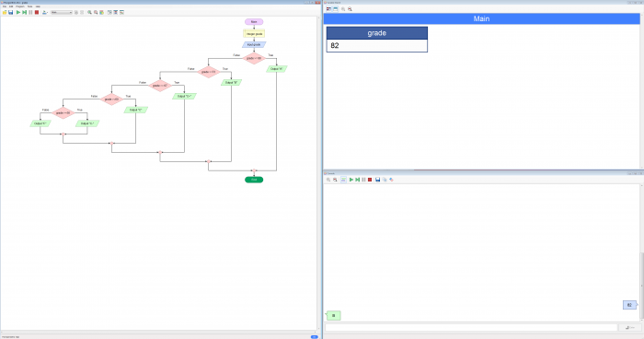The height and width of the screenshot is (339, 644).
Task: Open the run speed dropdown arrow
Action: [x=48, y=12]
